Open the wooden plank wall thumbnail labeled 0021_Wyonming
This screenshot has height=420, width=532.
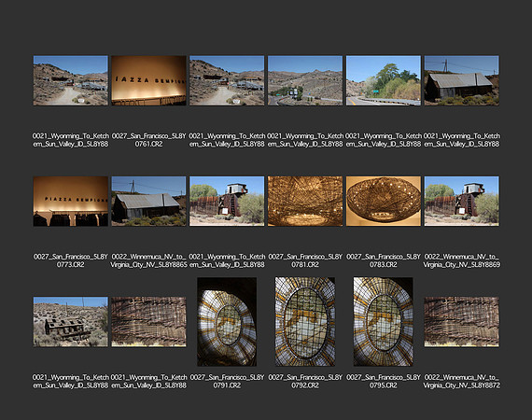click(x=148, y=322)
